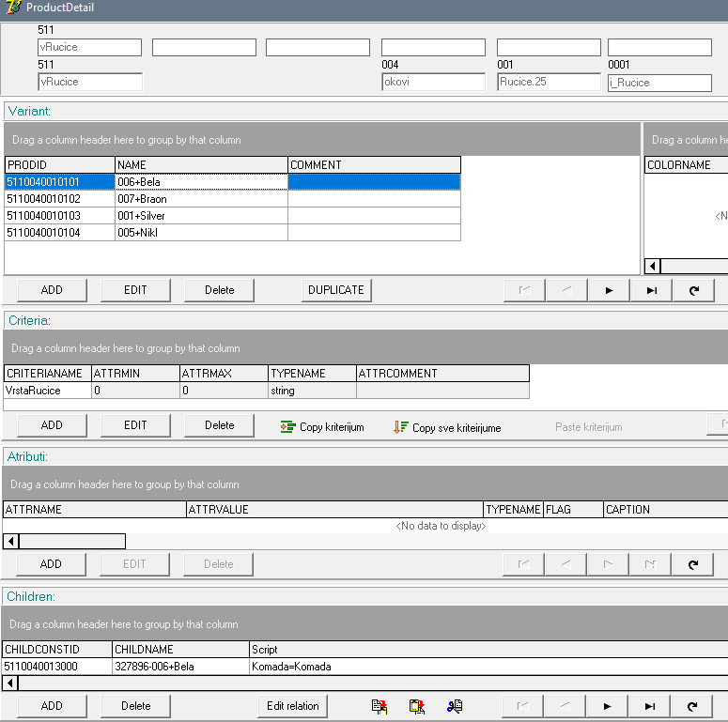The width and height of the screenshot is (728, 722).
Task: Click ADD under Variant grid
Action: [x=52, y=290]
